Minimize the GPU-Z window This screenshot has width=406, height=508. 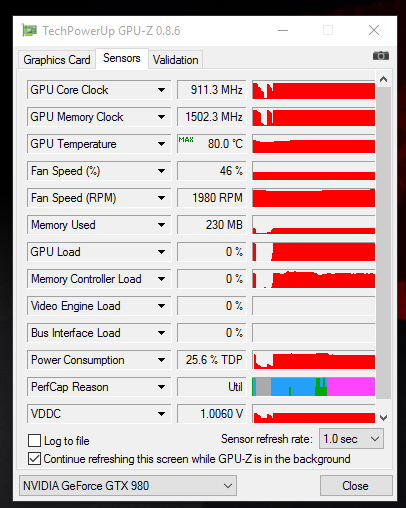(283, 30)
